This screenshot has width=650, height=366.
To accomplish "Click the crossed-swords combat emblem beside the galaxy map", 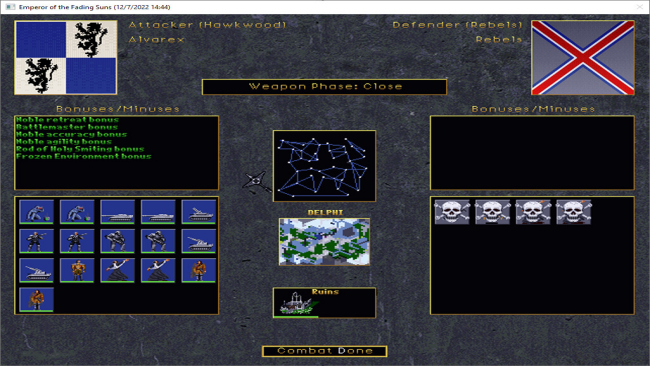I will coord(256,182).
